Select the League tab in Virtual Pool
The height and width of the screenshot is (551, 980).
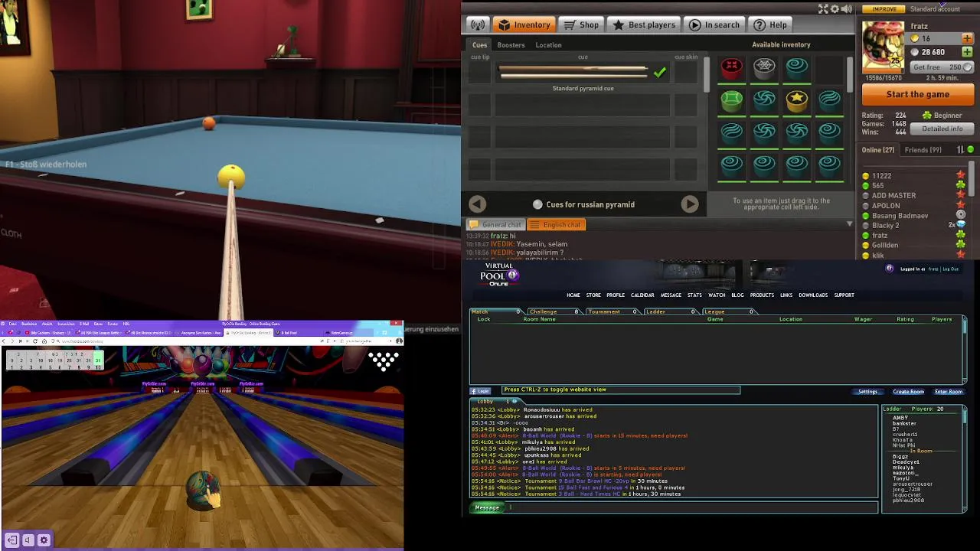pyautogui.click(x=728, y=311)
